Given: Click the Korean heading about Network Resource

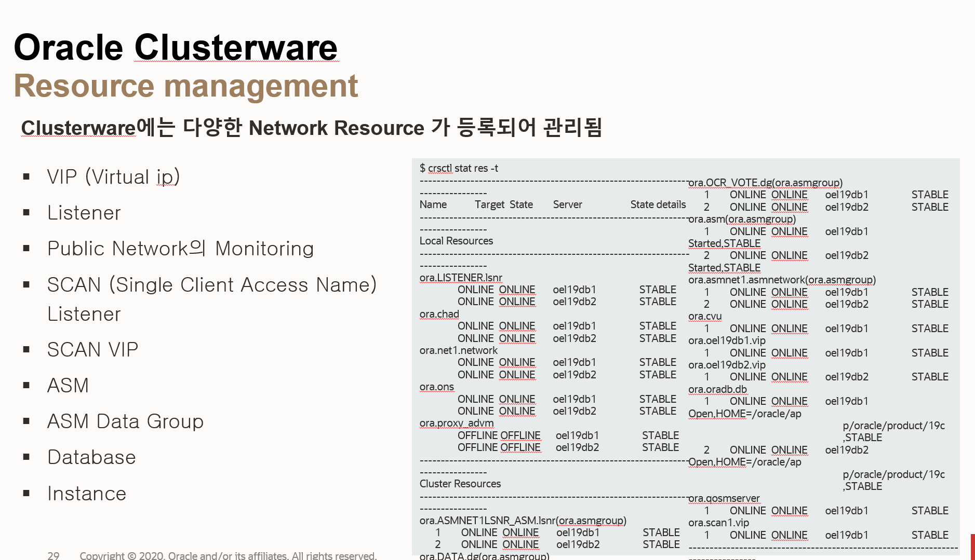Looking at the screenshot, I should tap(312, 127).
